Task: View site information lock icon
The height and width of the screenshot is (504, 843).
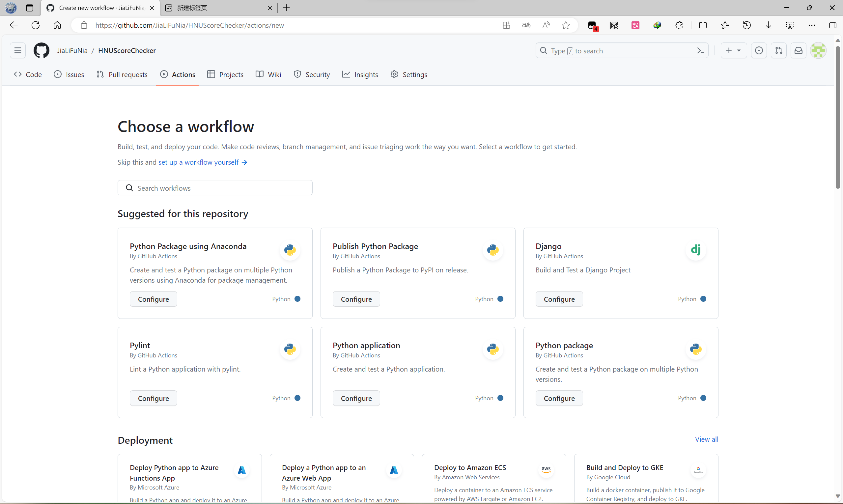Action: pos(84,25)
